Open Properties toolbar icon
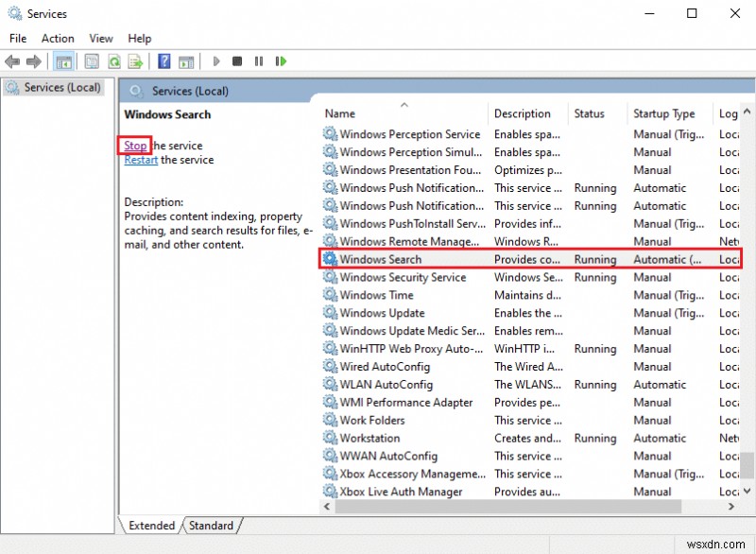Screen dimensions: 756x554 [x=92, y=61]
